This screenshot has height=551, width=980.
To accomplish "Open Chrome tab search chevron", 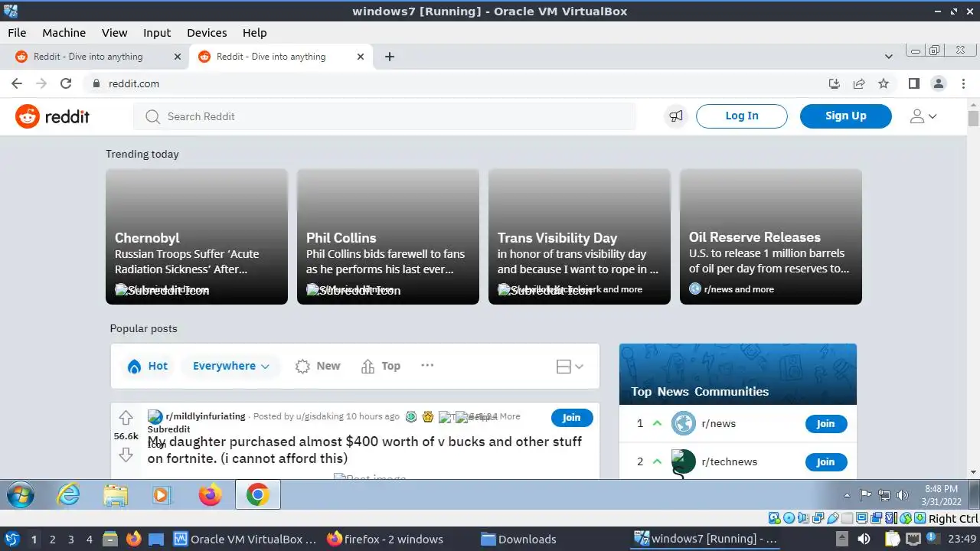I will 888,57.
